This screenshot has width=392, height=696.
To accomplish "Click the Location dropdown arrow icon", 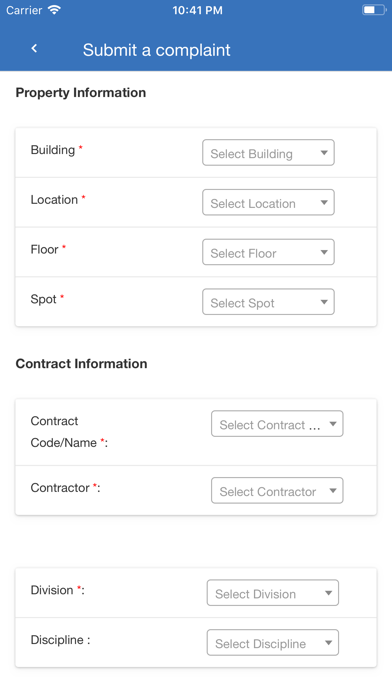I will click(324, 202).
